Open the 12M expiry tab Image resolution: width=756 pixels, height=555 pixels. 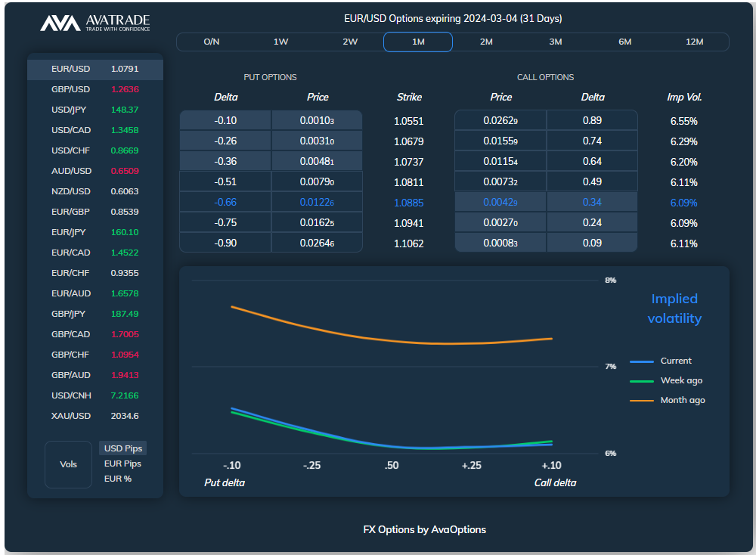coord(694,42)
